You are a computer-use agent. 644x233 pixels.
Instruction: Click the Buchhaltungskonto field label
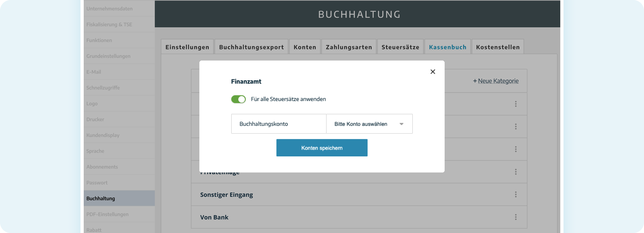click(264, 124)
